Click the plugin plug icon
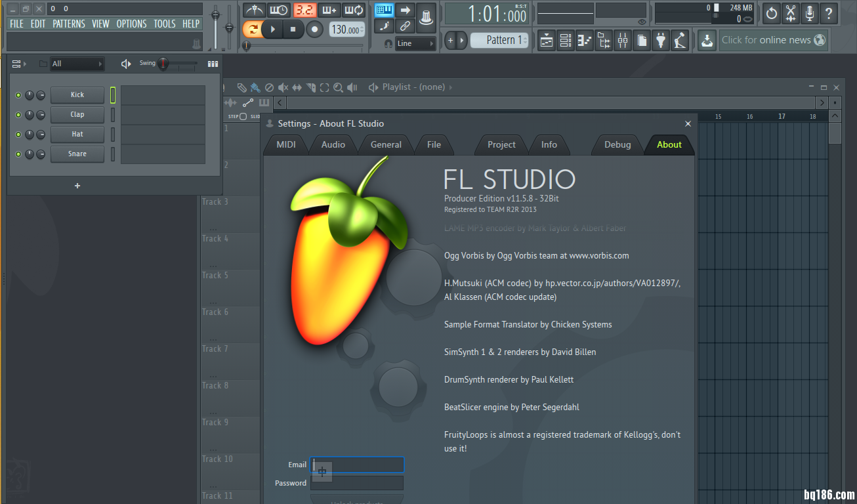This screenshot has height=504, width=857. (x=661, y=41)
